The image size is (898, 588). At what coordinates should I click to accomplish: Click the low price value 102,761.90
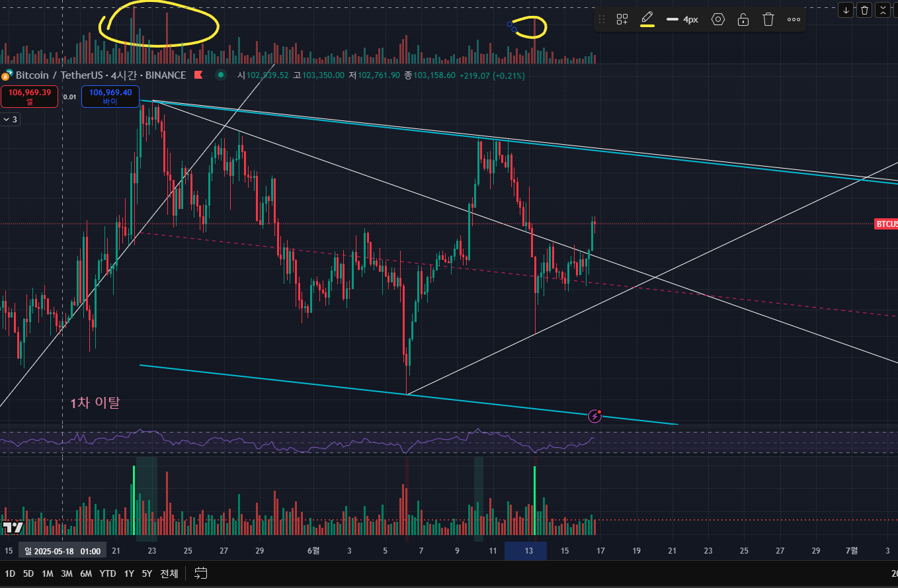point(378,75)
